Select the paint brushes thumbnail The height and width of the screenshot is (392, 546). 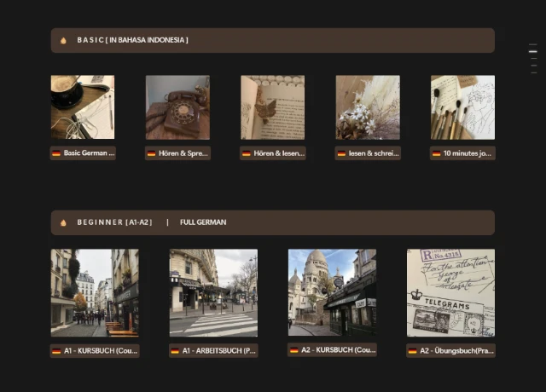point(462,107)
